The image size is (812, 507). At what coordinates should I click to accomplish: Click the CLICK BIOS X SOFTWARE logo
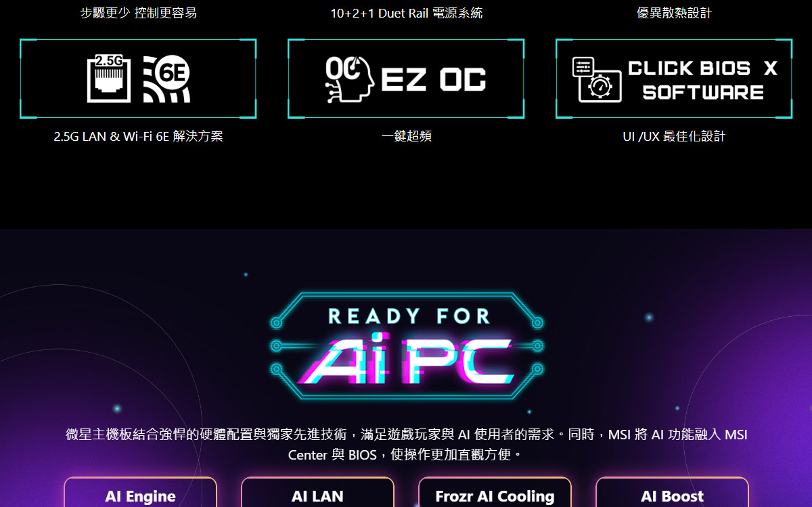tap(703, 80)
